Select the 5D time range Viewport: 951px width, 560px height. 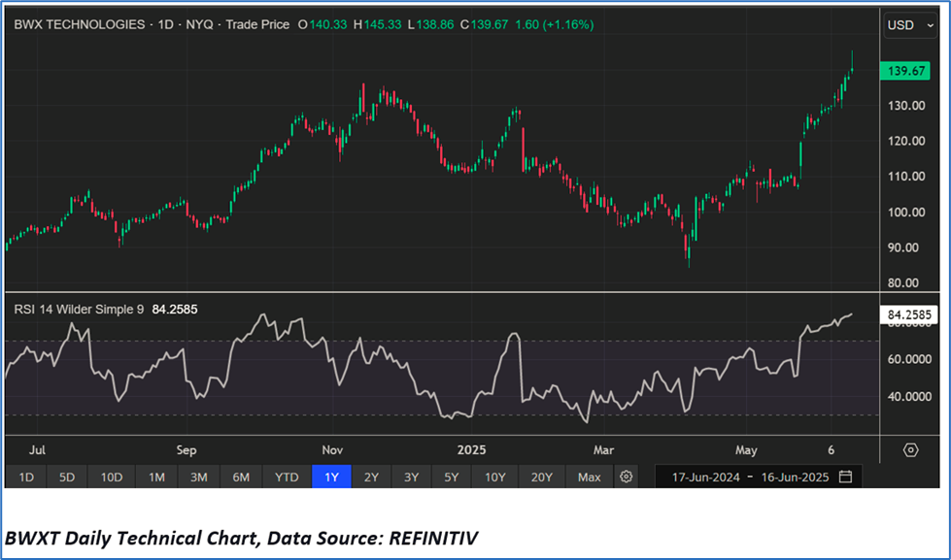click(67, 477)
